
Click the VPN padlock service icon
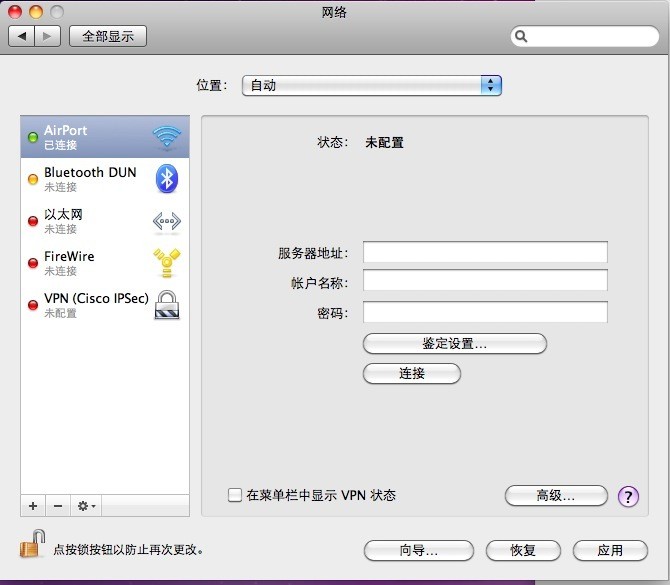tap(167, 305)
